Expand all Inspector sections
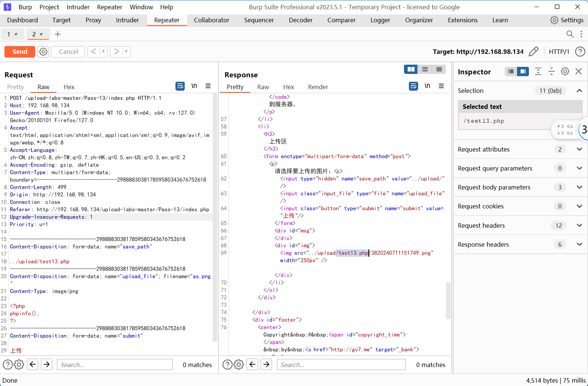Image resolution: width=588 pixels, height=386 pixels. (538, 71)
